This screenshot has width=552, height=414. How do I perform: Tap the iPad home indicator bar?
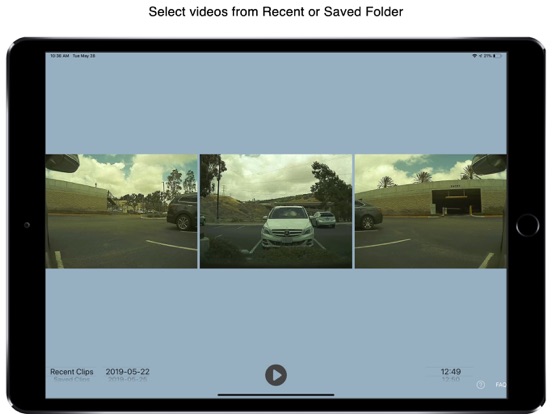pyautogui.click(x=276, y=395)
